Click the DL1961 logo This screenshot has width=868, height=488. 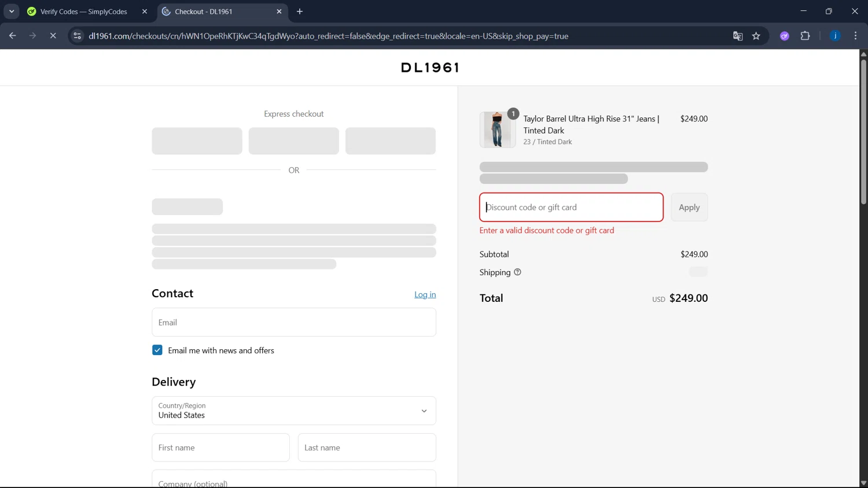[430, 68]
